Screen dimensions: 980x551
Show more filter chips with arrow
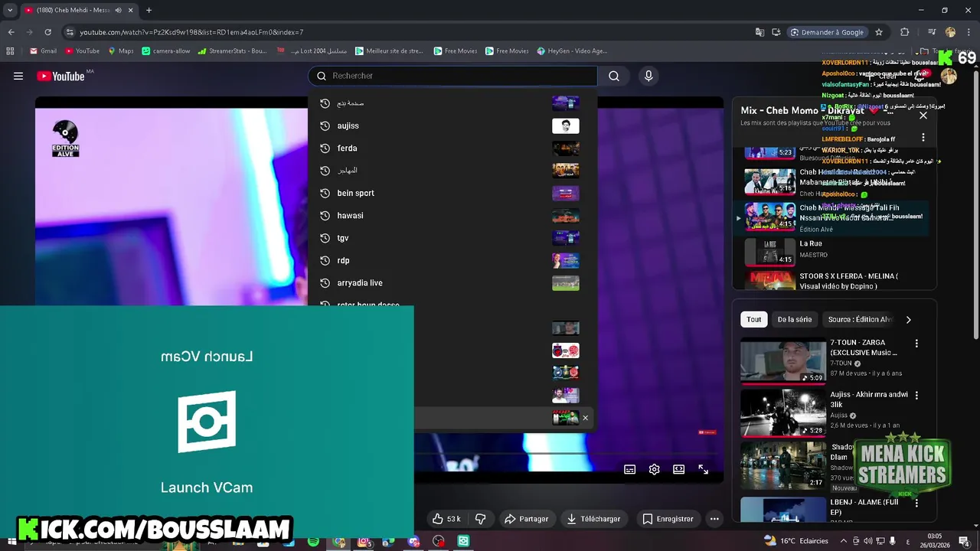click(x=909, y=320)
